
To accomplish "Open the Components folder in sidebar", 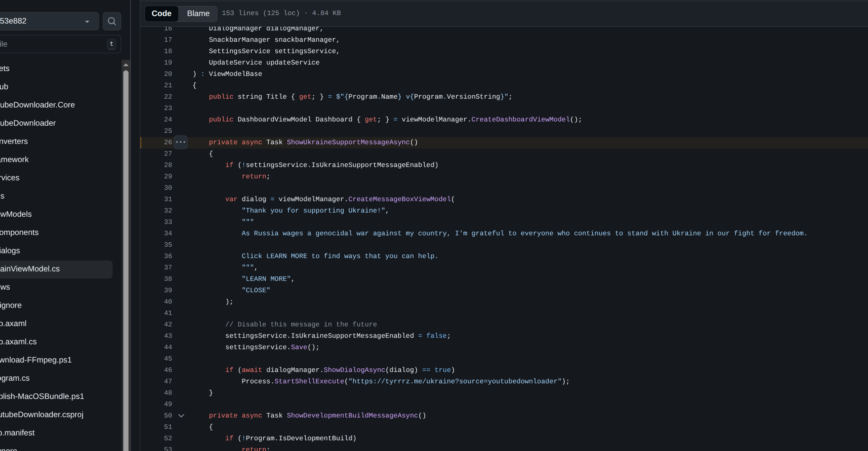I will pyautogui.click(x=19, y=232).
